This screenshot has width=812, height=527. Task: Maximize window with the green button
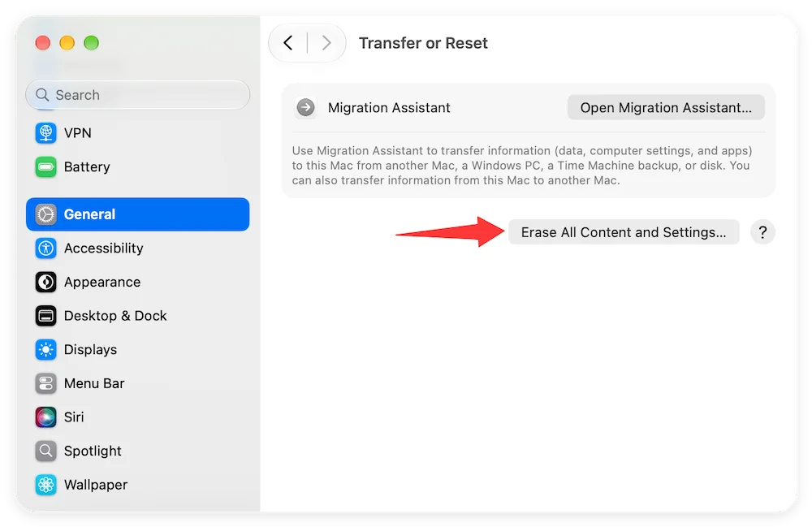pos(91,43)
